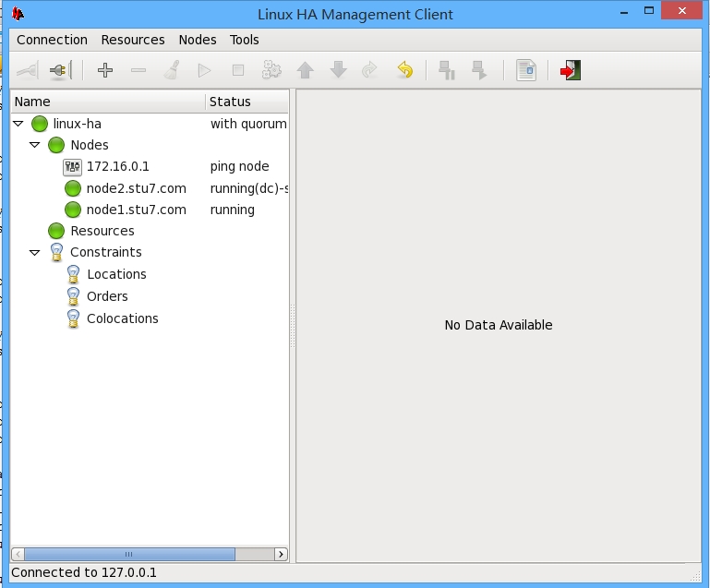Select the Resources tree entry

102,231
